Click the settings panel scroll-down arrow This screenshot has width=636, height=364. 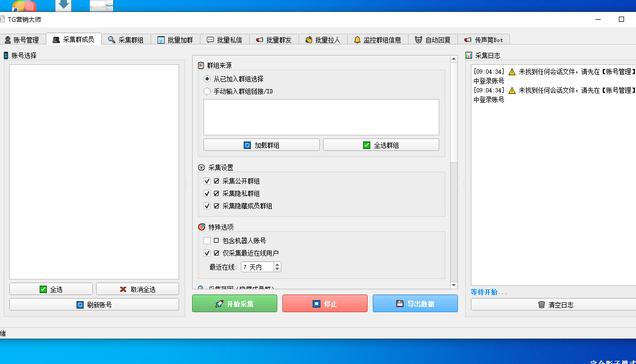pyautogui.click(x=453, y=285)
